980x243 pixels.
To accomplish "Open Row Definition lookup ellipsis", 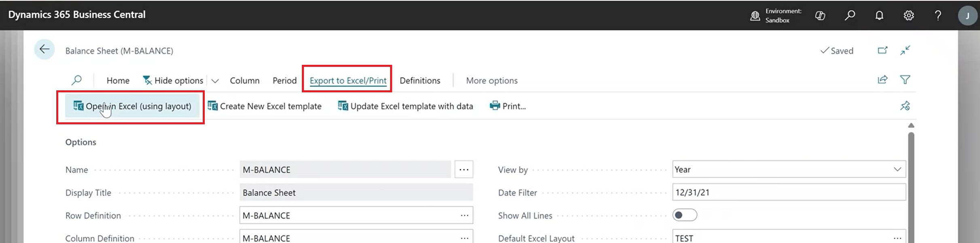I will (x=464, y=215).
